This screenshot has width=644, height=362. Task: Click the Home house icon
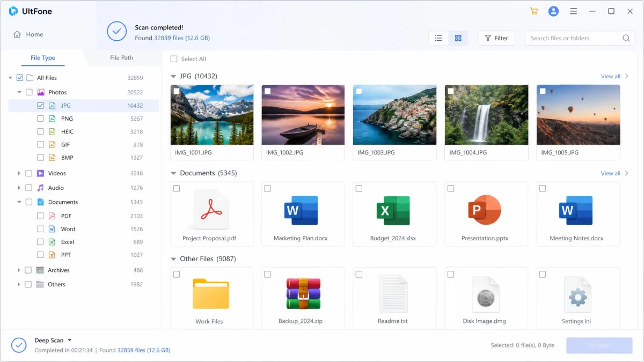pyautogui.click(x=17, y=34)
